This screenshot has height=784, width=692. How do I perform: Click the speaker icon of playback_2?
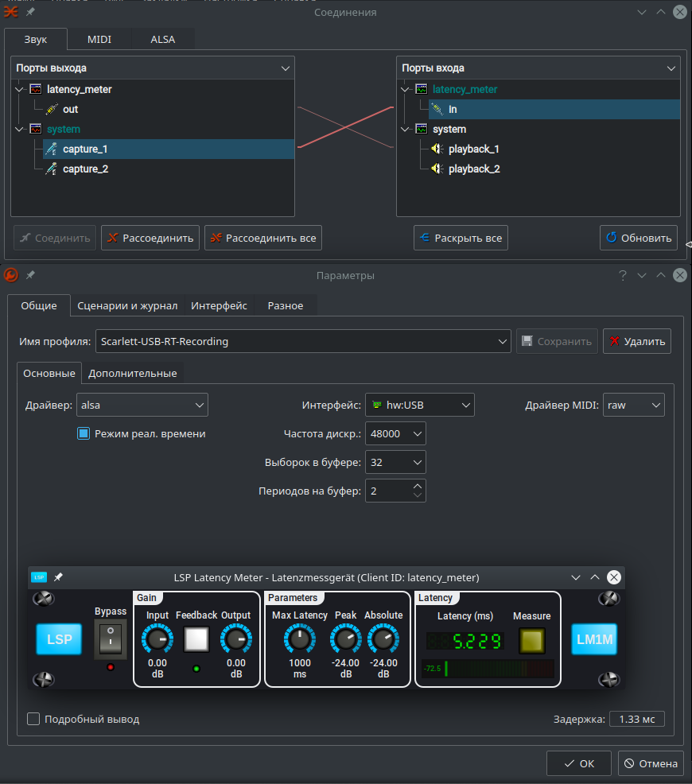(x=437, y=169)
